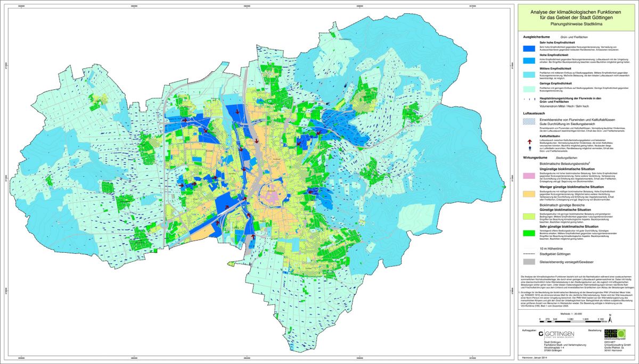Click the GEO-NET company logo
The height and width of the screenshot is (364, 639).
pos(615,335)
